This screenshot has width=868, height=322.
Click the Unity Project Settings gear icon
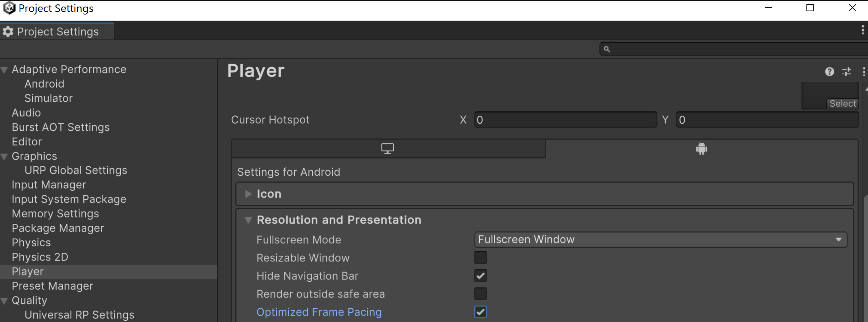(9, 31)
